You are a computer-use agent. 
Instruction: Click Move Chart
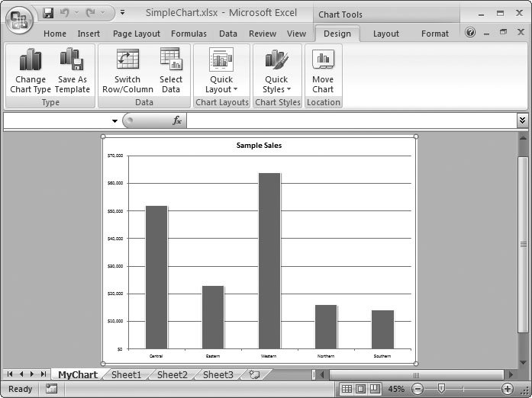pos(323,70)
